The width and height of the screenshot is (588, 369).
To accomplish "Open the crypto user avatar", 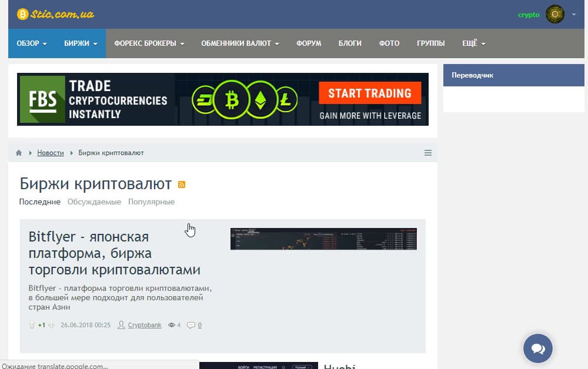I will [x=555, y=14].
